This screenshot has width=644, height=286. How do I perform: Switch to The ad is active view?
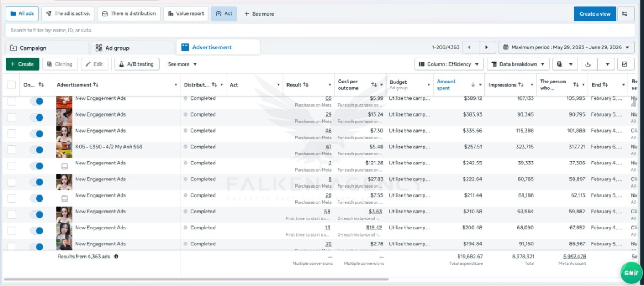click(68, 13)
